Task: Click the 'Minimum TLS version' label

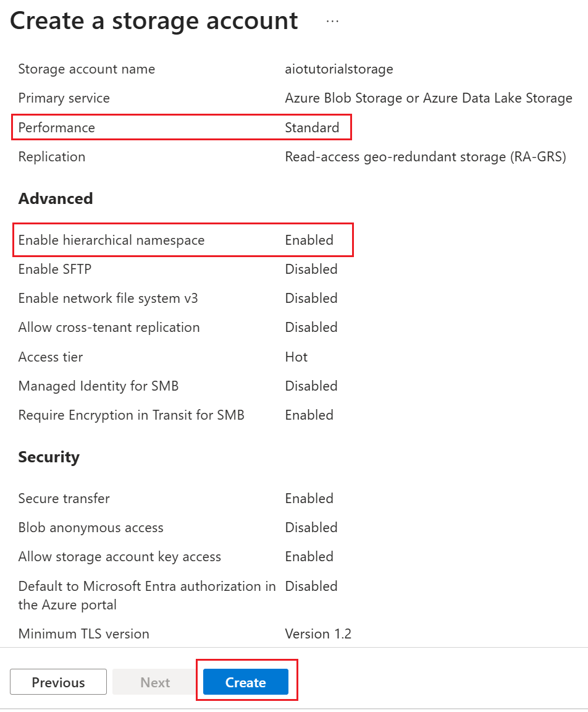Action: 84,634
